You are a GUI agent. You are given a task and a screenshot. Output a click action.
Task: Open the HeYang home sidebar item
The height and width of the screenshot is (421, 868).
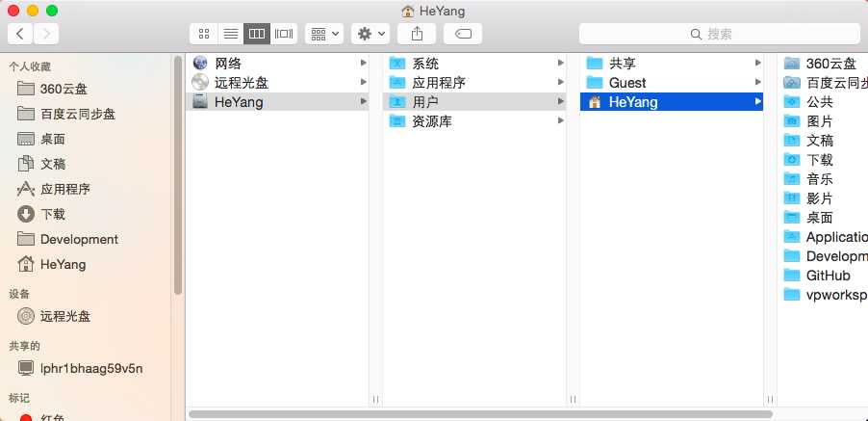[51, 264]
